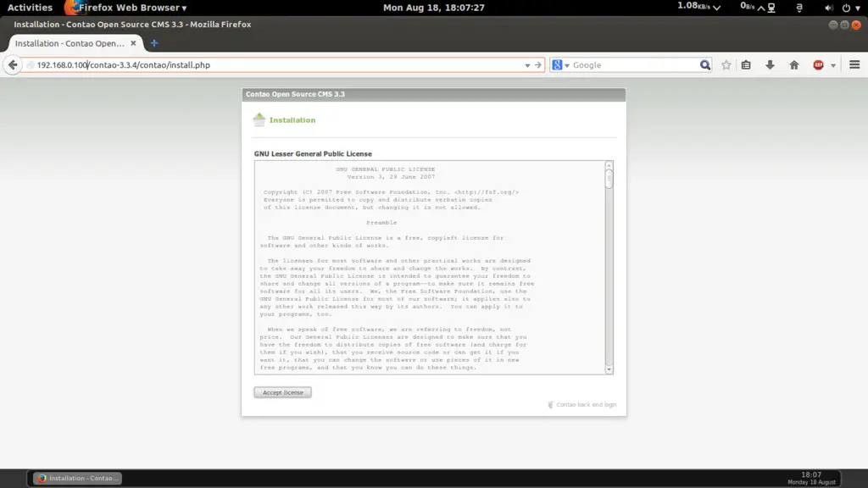Open the Downloads arrow icon

click(770, 65)
